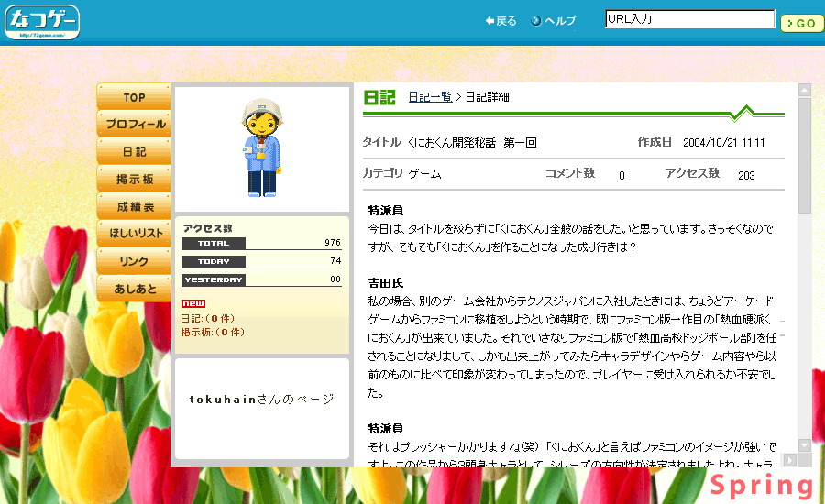Follow the 日記一覧 breadcrumb link

pyautogui.click(x=430, y=97)
